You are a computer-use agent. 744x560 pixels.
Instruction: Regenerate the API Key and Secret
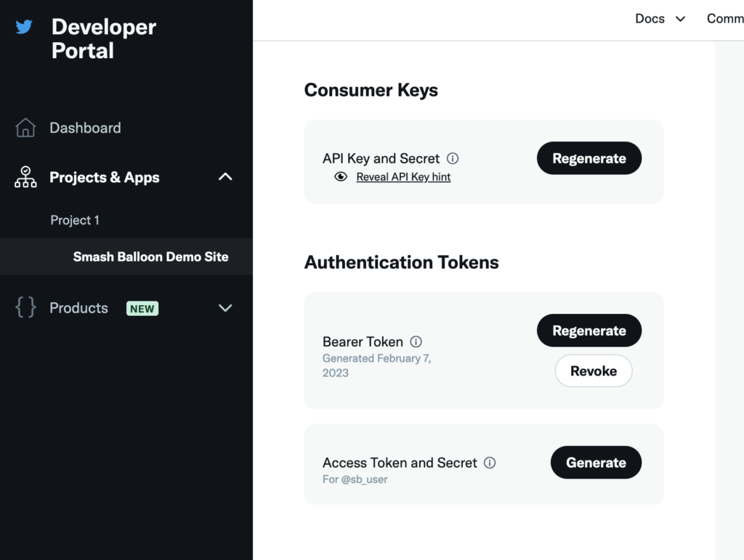point(589,158)
